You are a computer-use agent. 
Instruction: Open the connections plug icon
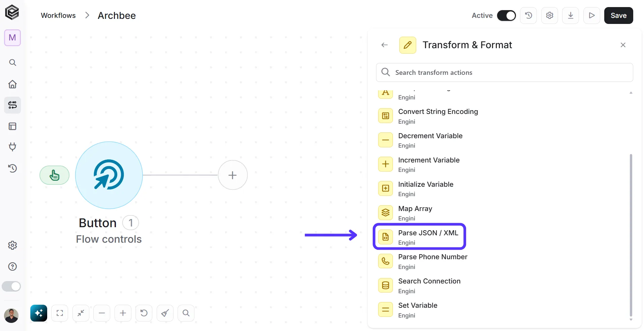click(x=12, y=147)
